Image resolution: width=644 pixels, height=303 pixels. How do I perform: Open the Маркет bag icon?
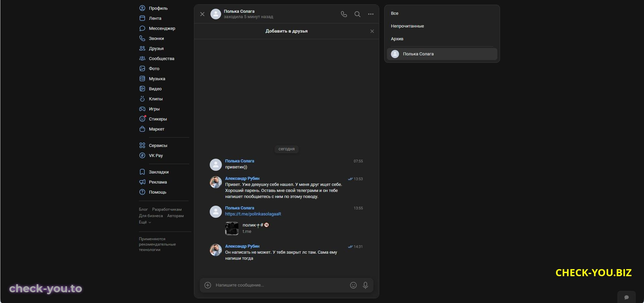(142, 129)
